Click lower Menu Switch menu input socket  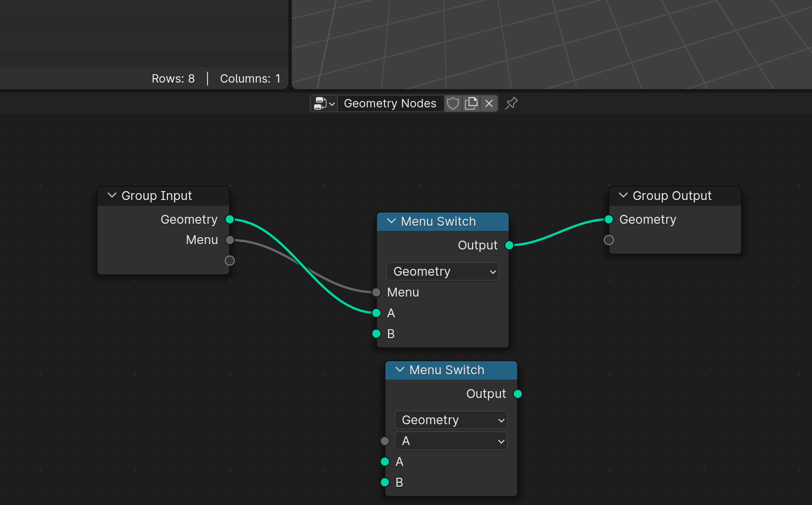(x=385, y=441)
